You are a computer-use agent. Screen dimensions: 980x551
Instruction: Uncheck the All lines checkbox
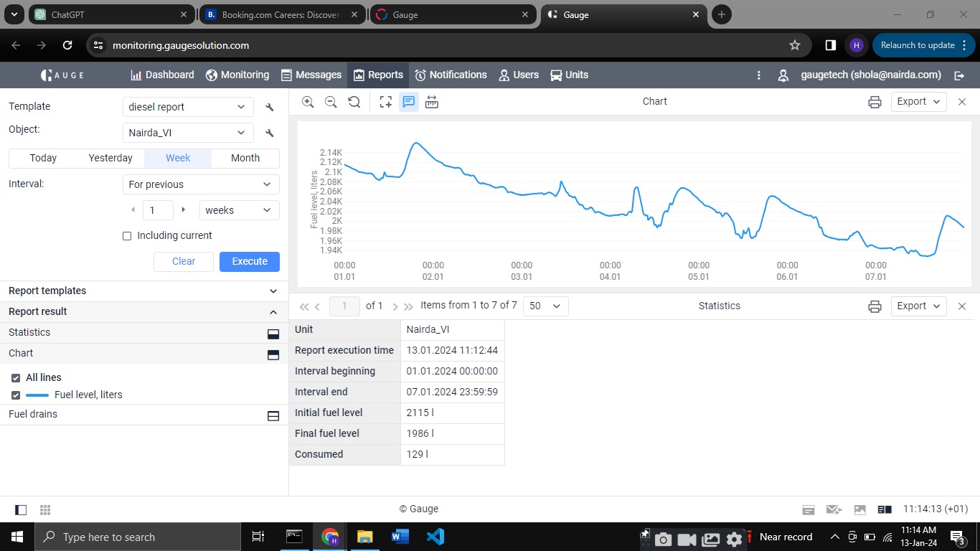pyautogui.click(x=16, y=378)
